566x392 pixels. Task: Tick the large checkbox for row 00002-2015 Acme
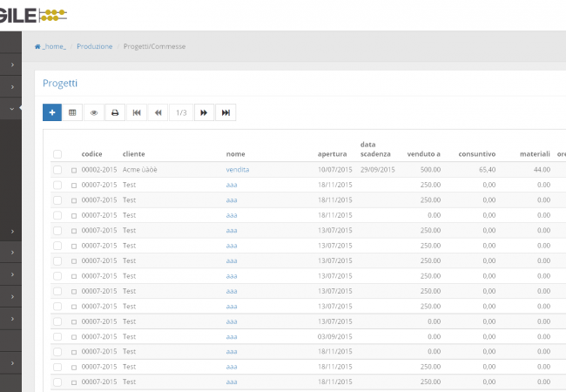pos(57,170)
